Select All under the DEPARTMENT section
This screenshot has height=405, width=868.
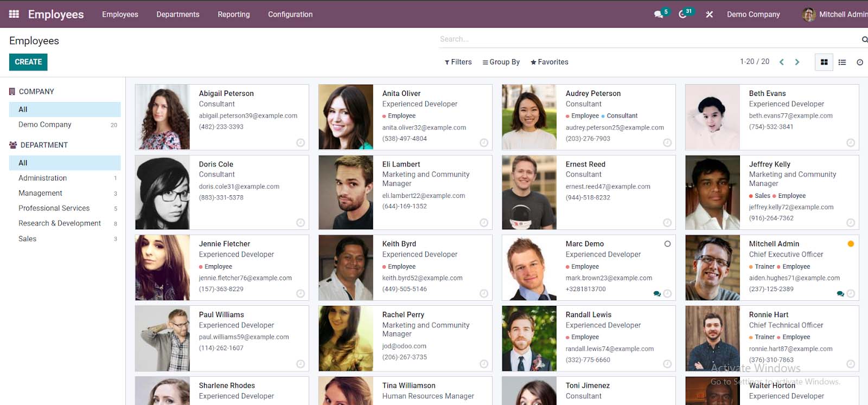[x=65, y=163]
